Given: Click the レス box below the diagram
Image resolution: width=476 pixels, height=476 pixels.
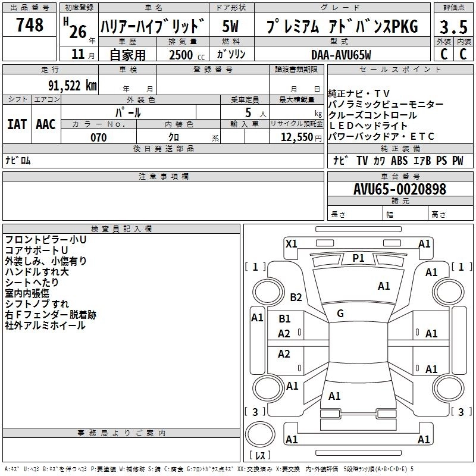Looking at the screenshot, I should tap(260, 456).
